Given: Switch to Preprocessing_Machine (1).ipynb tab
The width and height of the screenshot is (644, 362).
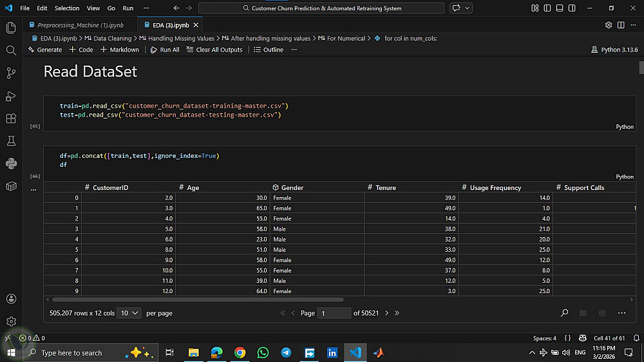Looking at the screenshot, I should click(75, 25).
